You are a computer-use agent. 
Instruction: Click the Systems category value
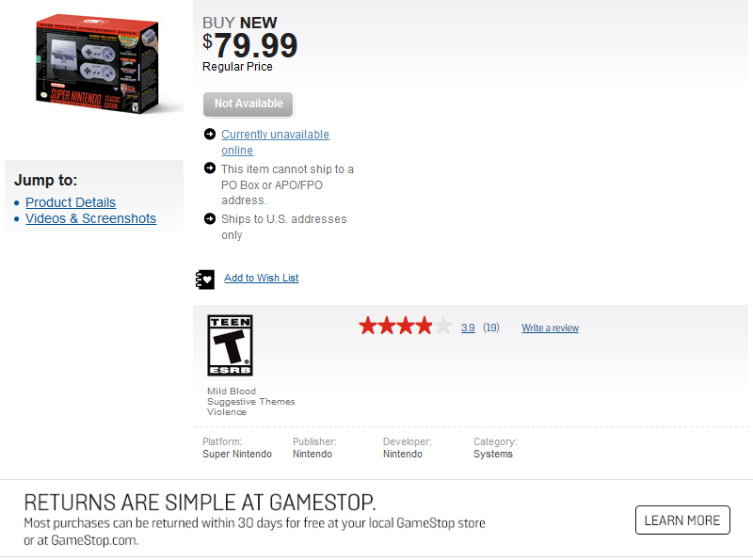[493, 455]
